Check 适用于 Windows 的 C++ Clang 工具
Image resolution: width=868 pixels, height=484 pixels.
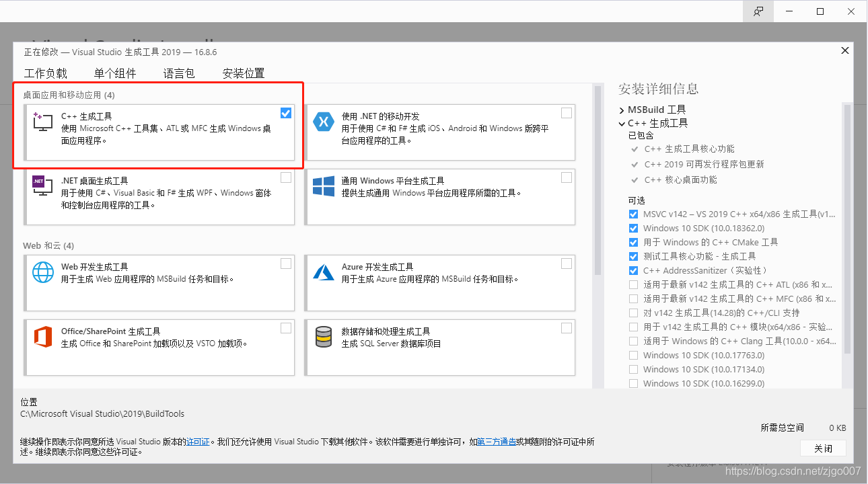pos(633,341)
